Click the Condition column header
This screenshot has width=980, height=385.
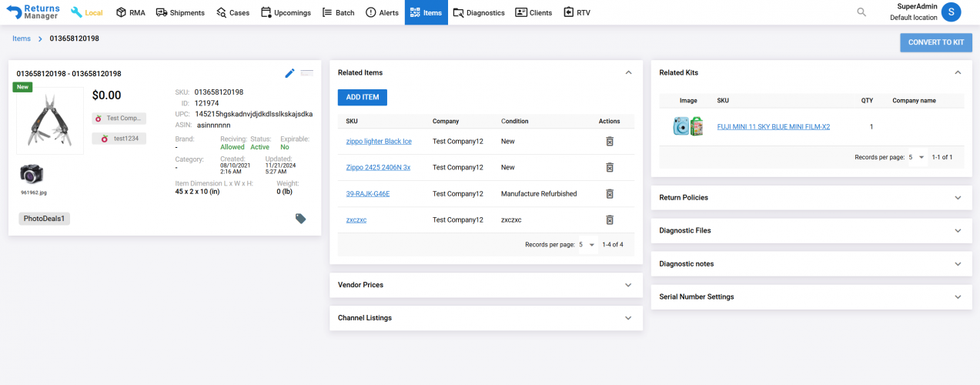pyautogui.click(x=515, y=122)
